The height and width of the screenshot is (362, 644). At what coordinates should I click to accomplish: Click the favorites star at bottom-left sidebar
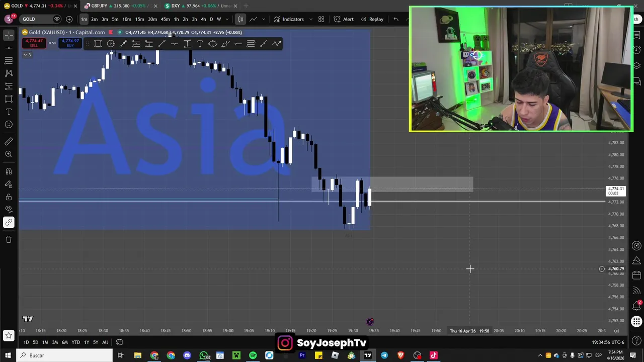pyautogui.click(x=9, y=335)
